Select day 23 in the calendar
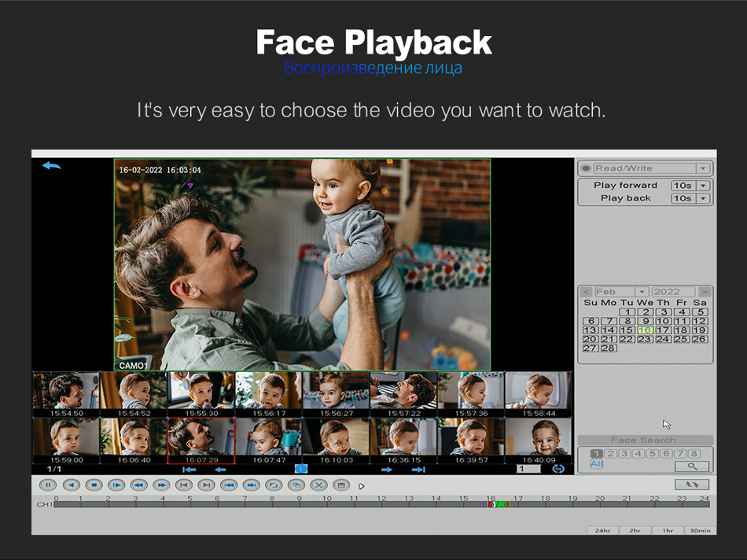747x560 pixels. (645, 339)
